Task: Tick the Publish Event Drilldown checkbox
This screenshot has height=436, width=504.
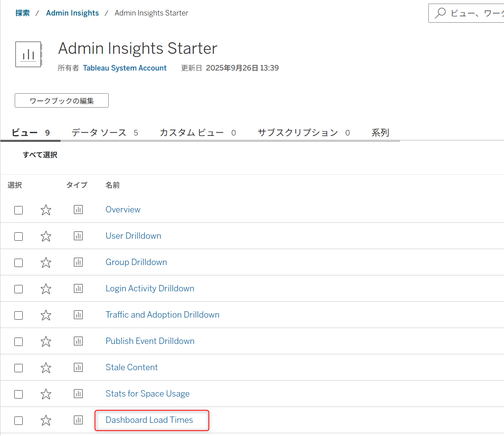Action: (18, 342)
